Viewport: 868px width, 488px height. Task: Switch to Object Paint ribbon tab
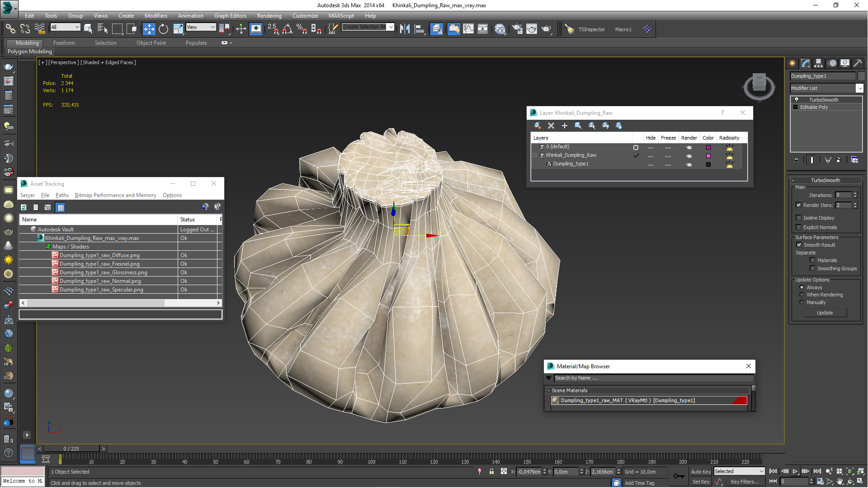click(x=151, y=43)
